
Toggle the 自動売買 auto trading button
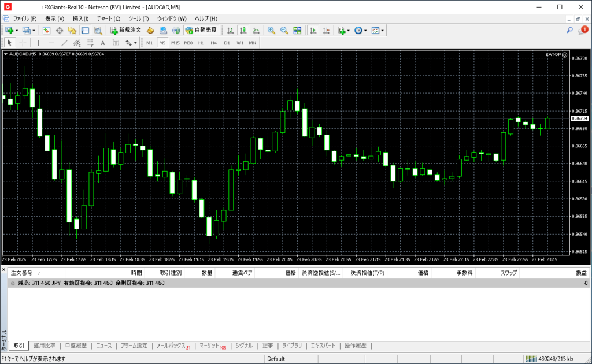pyautogui.click(x=201, y=30)
